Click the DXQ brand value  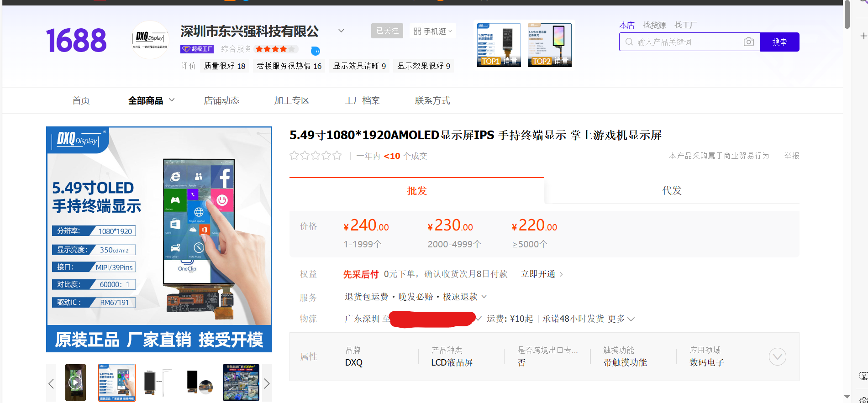[x=354, y=362]
